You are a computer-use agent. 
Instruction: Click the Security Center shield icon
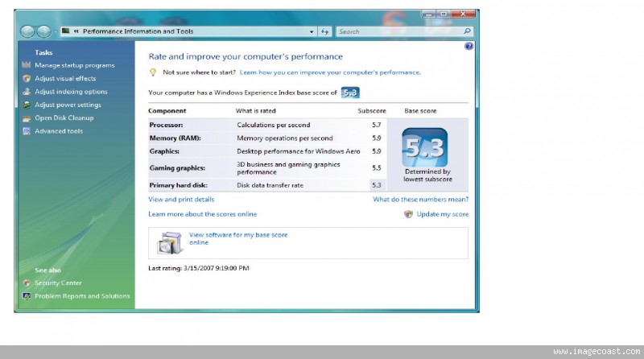(x=27, y=283)
